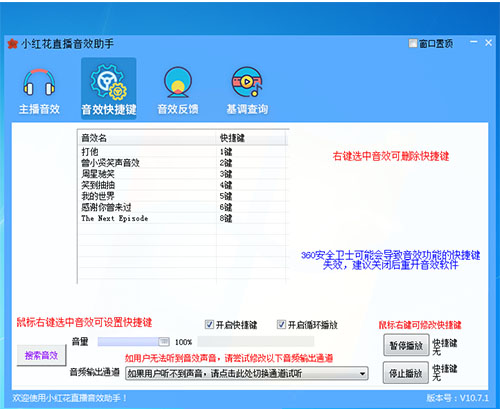Click the blue 360安全卫士 warning text
This screenshot has width=500, height=409.
pos(390,260)
